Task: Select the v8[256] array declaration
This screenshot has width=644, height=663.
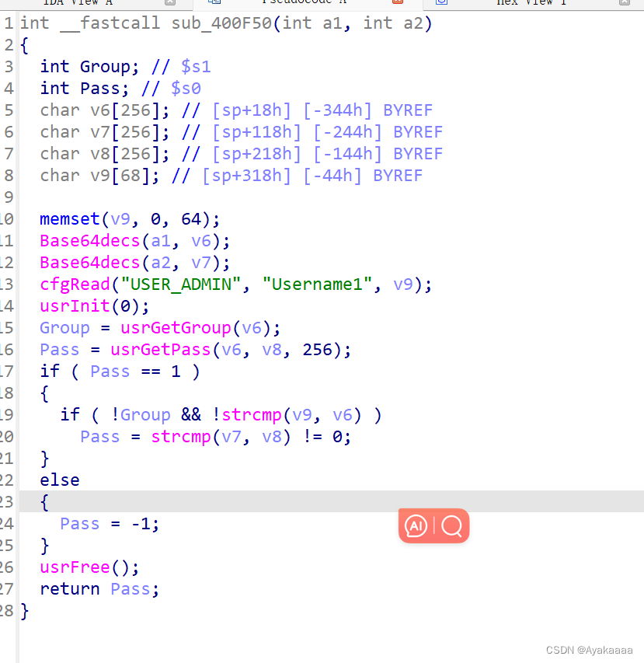Action: 125,154
